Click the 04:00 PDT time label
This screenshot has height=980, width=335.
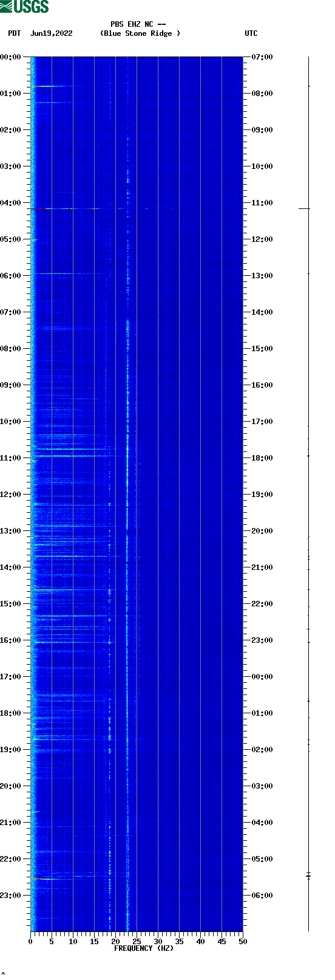coord(10,203)
